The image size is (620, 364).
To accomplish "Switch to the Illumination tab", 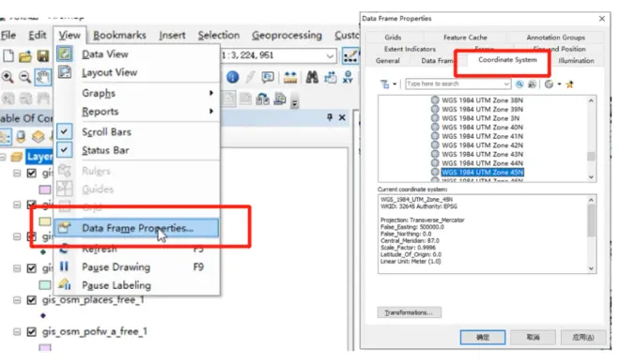I will click(576, 61).
